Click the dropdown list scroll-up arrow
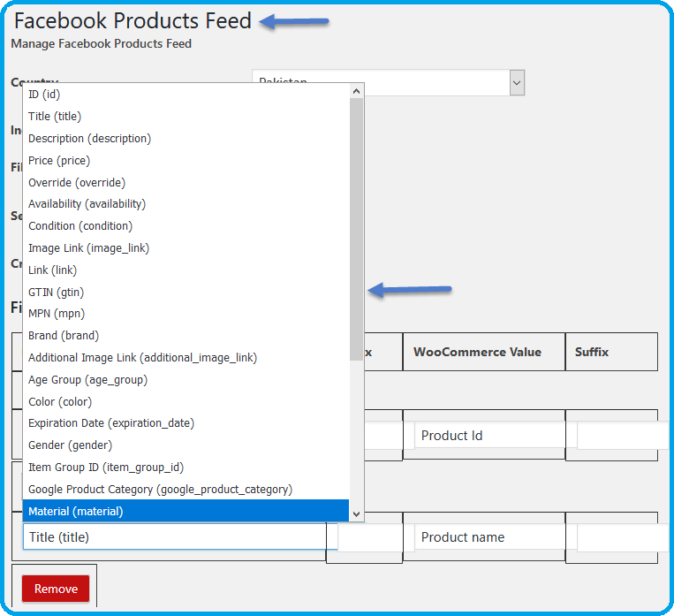Viewport: 674px width, 616px height. (356, 91)
